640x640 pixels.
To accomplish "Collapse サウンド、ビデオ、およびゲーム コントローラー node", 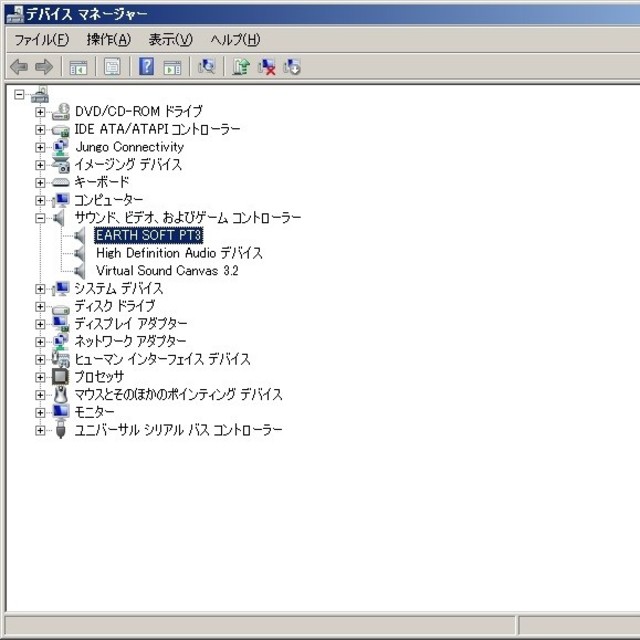I will (x=40, y=218).
